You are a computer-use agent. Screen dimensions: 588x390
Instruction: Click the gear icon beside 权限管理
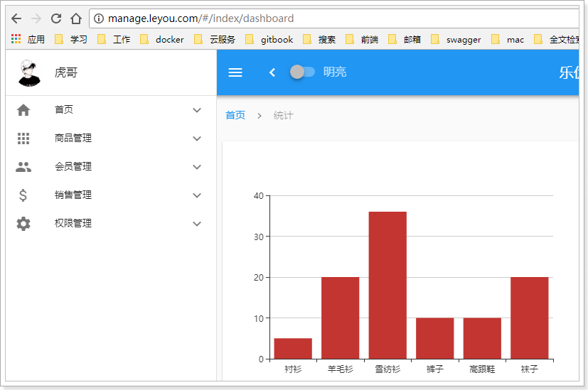pyautogui.click(x=23, y=224)
